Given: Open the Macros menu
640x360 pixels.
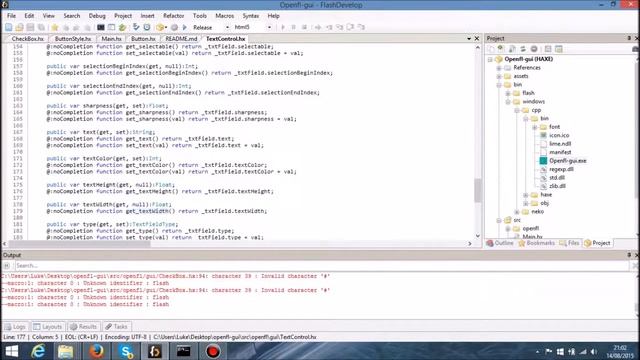Looking at the screenshot, I should point(224,16).
